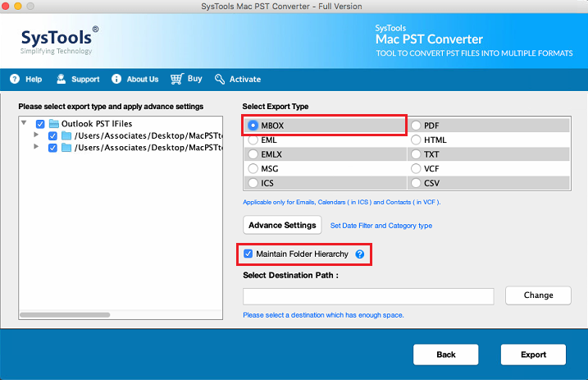The width and height of the screenshot is (588, 380).
Task: Toggle Maintain Folder Hierarchy checkbox
Action: tap(248, 254)
